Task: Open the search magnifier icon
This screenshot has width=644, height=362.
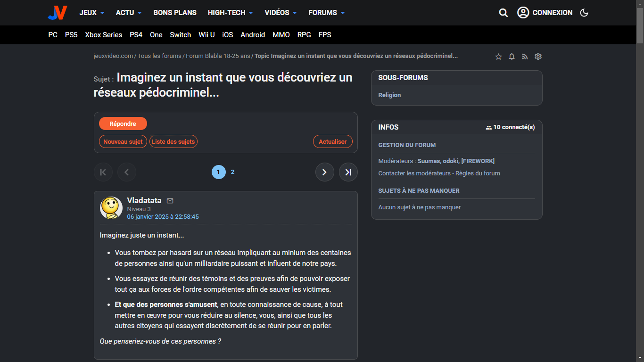Action: pyautogui.click(x=504, y=13)
